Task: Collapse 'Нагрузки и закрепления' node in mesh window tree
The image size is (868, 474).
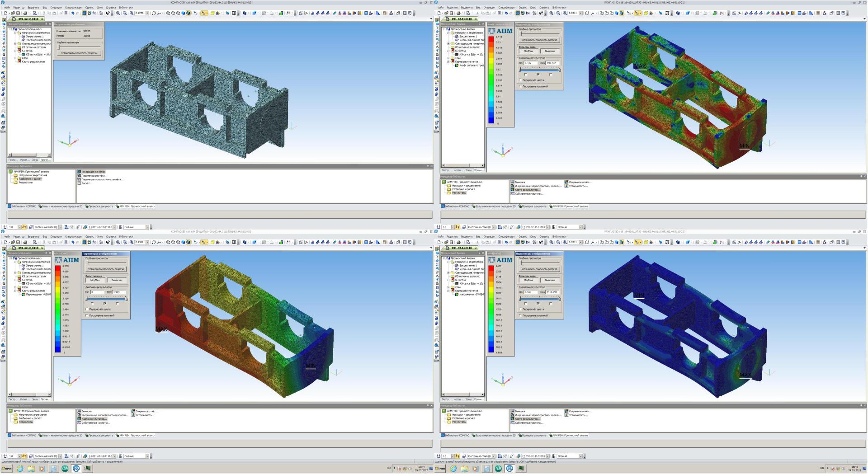Action: (14, 33)
